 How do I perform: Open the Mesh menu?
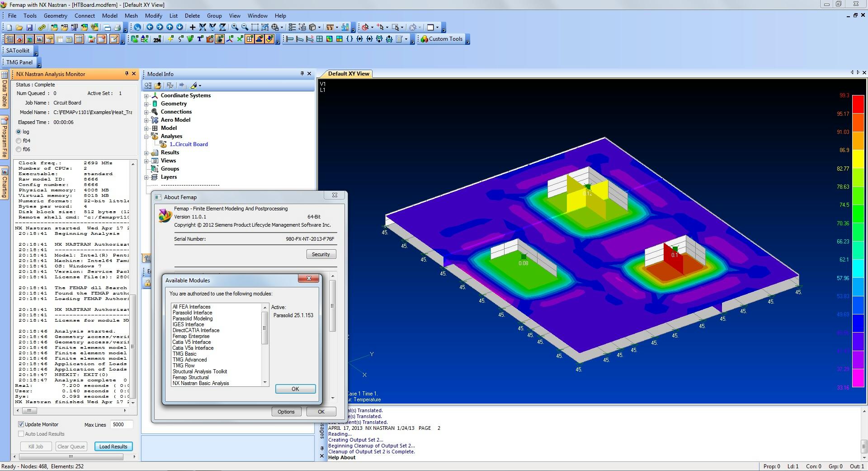[x=131, y=15]
